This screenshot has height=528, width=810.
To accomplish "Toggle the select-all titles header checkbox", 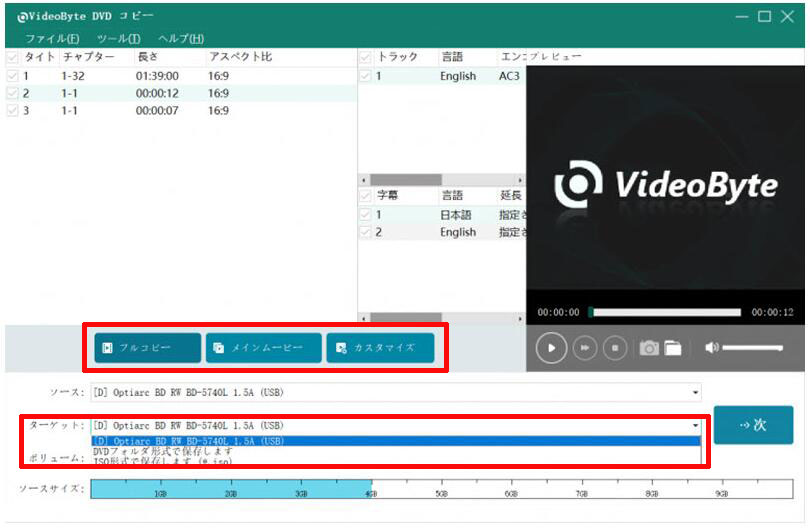I will coord(12,57).
